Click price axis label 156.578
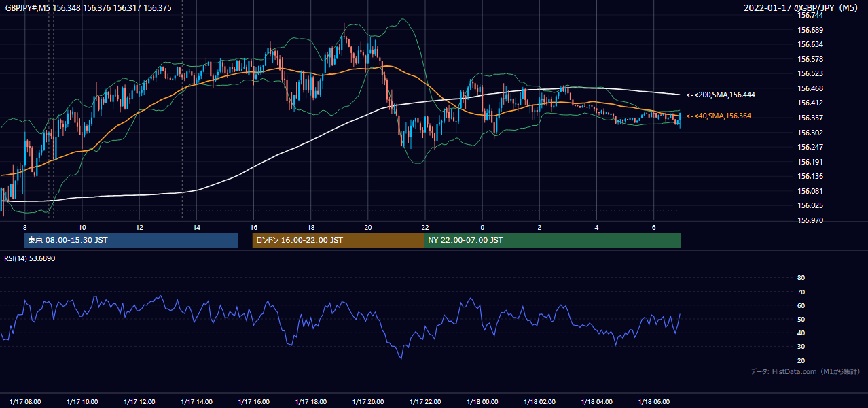The height and width of the screenshot is (408, 868). click(x=810, y=59)
